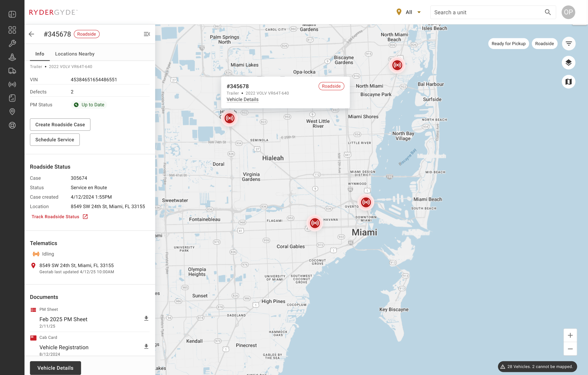Click the telematics signal icon in the sidebar
The width and height of the screenshot is (588, 375).
coord(12,85)
